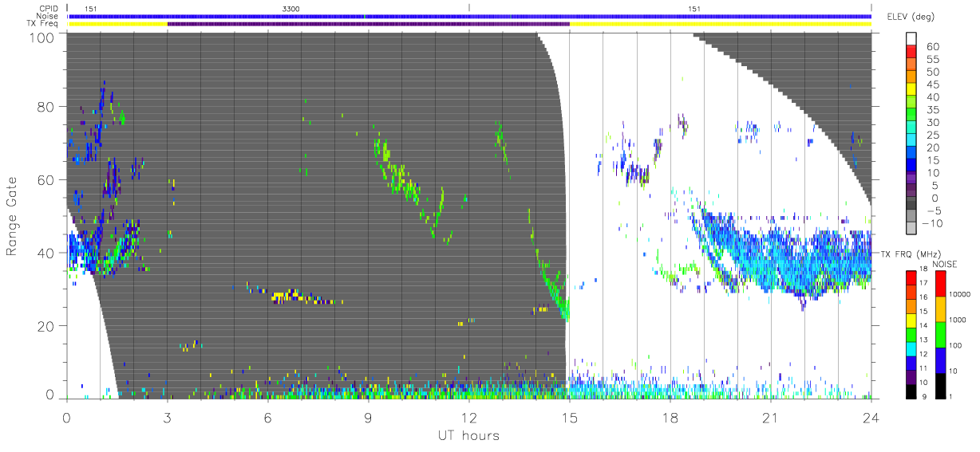Click the 80 tick label on Range Gate axis
The width and height of the screenshot is (980, 452).
[x=46, y=107]
